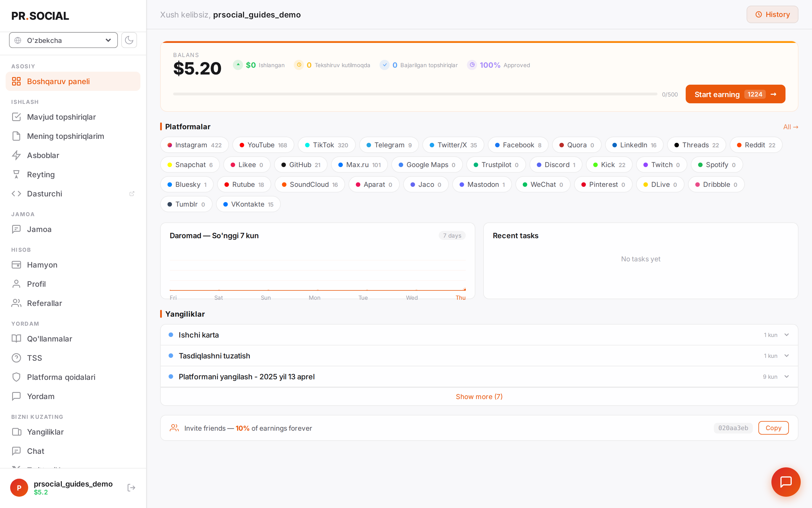Click the Approved percentage clock icon

pyautogui.click(x=472, y=65)
